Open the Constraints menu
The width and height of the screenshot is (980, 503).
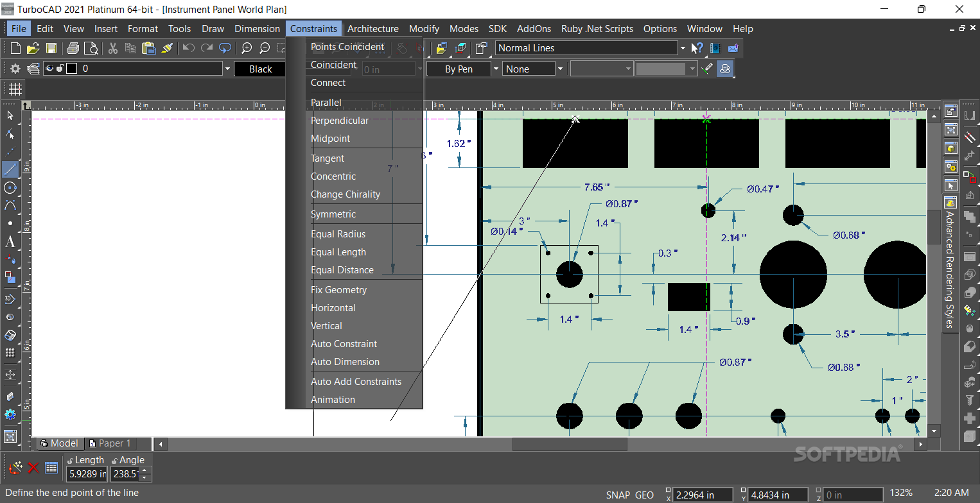pyautogui.click(x=313, y=28)
